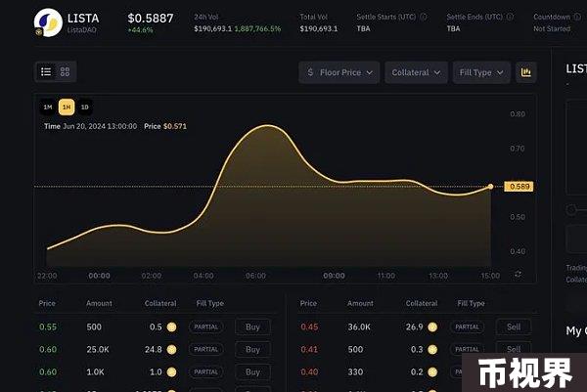Click PARTIAL tag on 0.45 sell row
Screen dimensions: 587x392
[x=467, y=327]
